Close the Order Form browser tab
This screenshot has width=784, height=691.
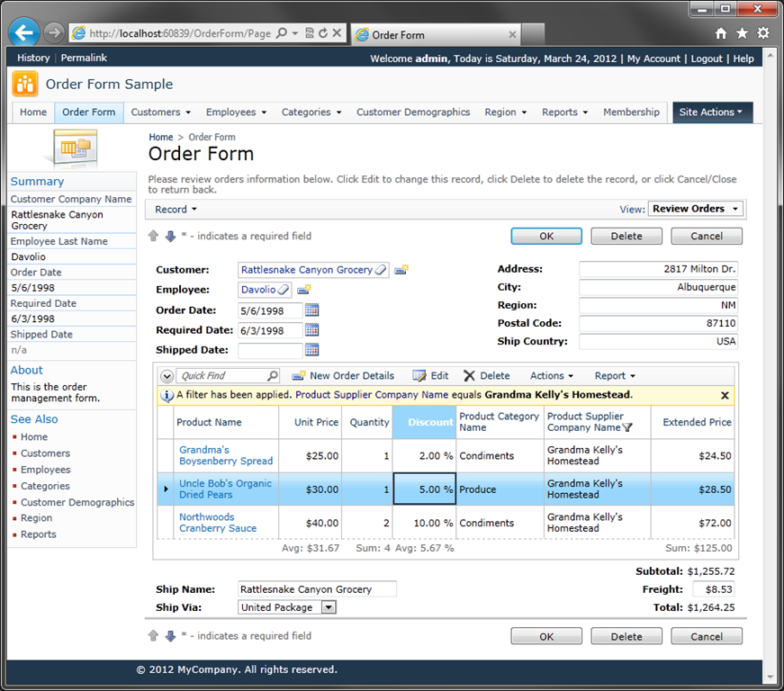pyautogui.click(x=512, y=34)
